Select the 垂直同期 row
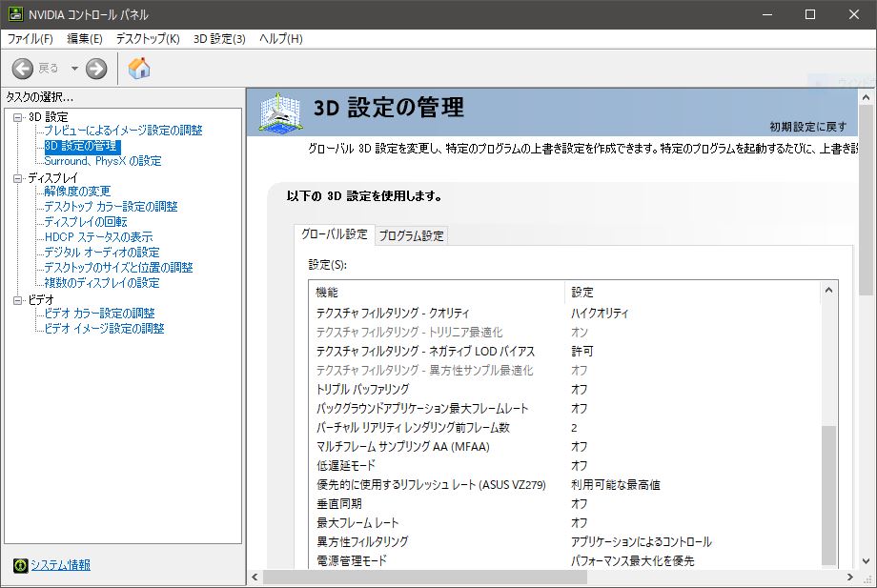Viewport: 877px width, 588px height. click(x=563, y=503)
